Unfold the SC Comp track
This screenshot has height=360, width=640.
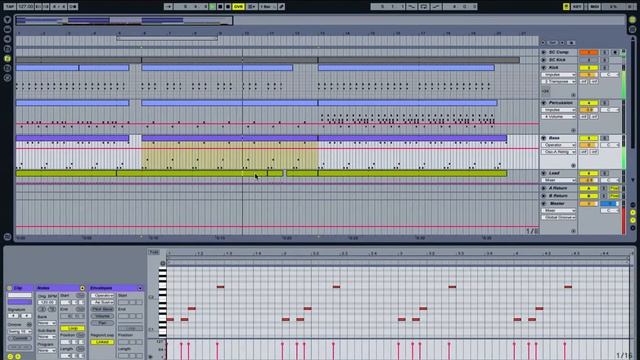click(x=543, y=52)
